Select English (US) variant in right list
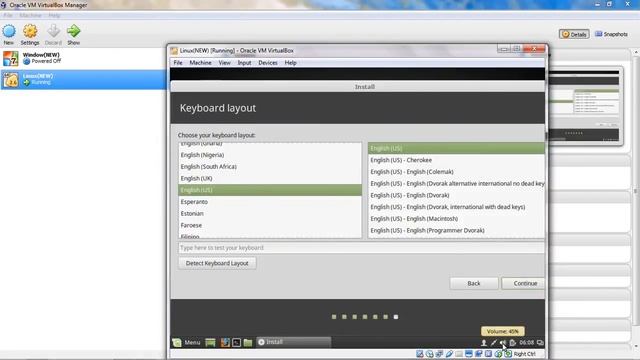Screen dimensions: 640x360 click(x=456, y=148)
